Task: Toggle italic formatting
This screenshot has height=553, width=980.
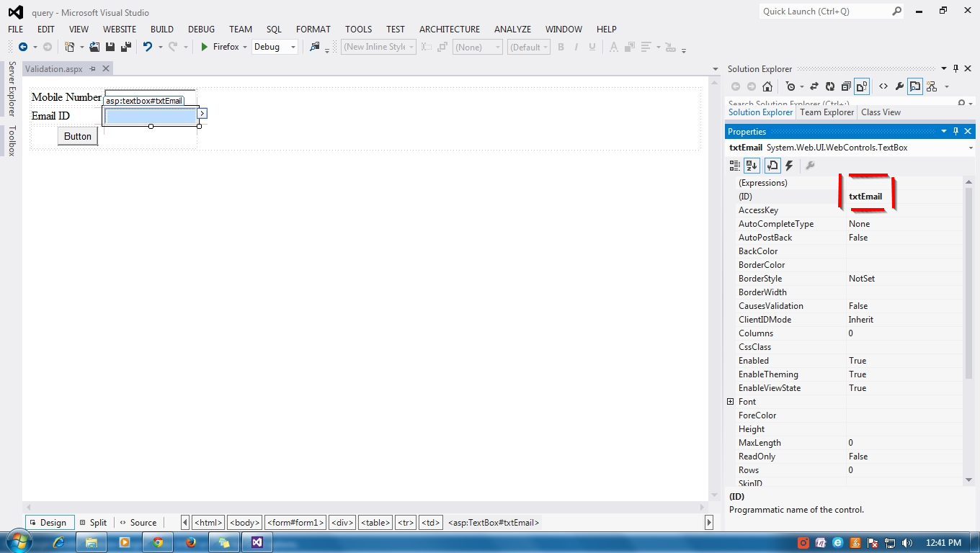Action: (x=576, y=47)
